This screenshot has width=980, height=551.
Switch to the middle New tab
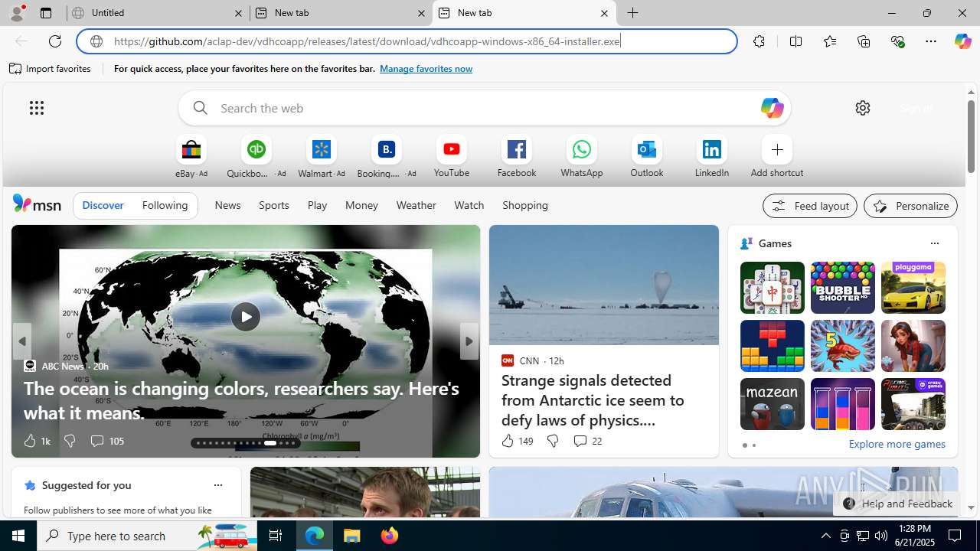coord(341,13)
